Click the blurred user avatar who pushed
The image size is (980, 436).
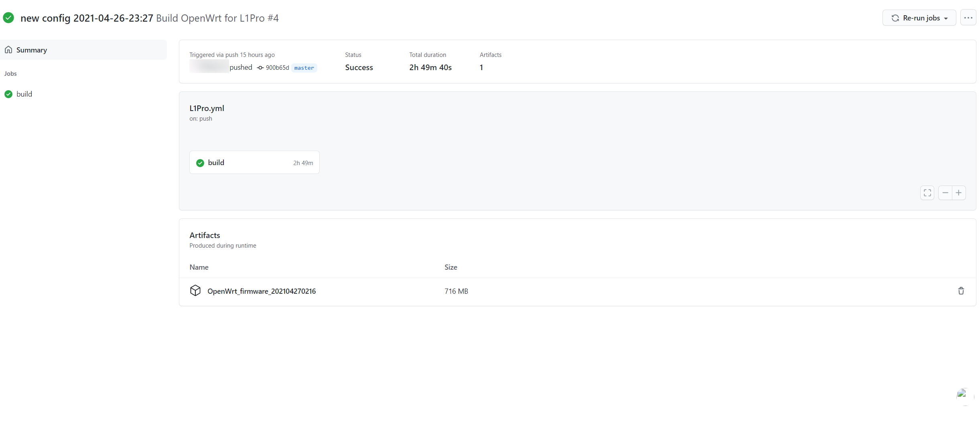(x=209, y=67)
